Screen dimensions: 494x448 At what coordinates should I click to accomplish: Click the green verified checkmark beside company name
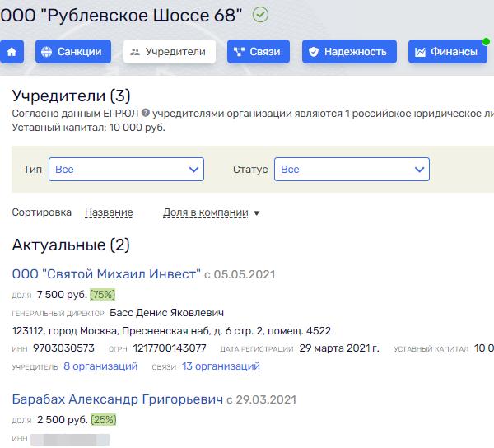[260, 15]
